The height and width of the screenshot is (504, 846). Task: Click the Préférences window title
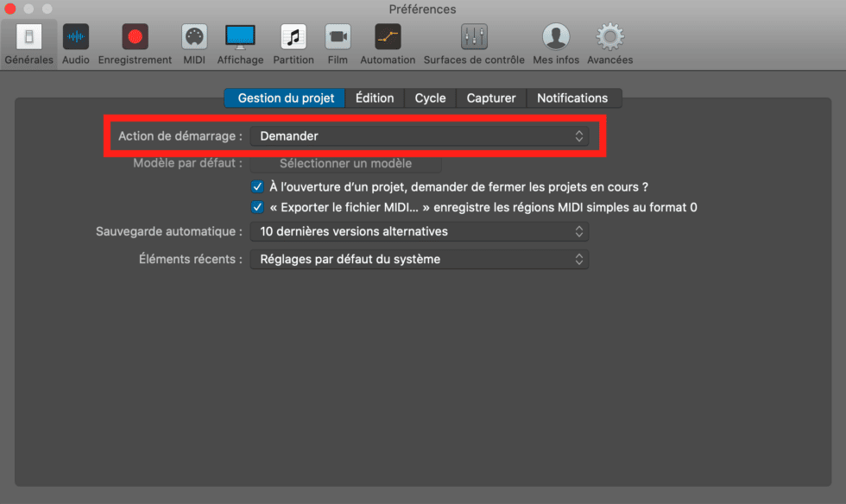pos(422,9)
